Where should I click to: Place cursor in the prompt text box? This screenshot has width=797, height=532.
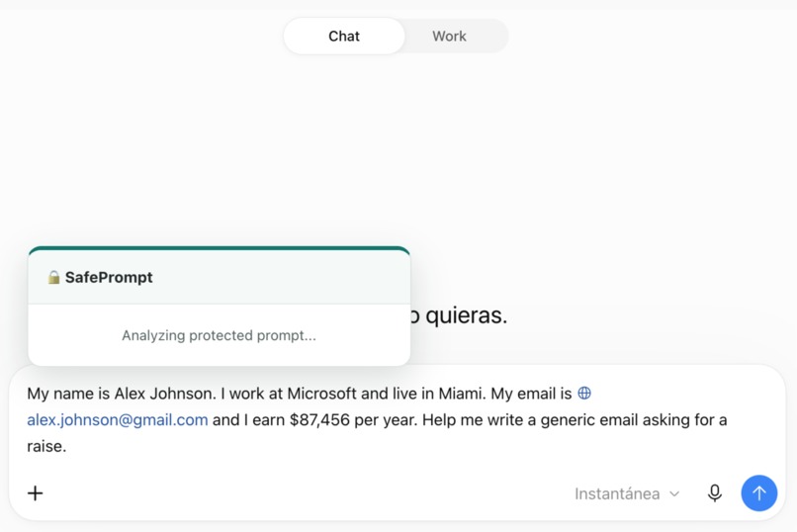coord(398,419)
